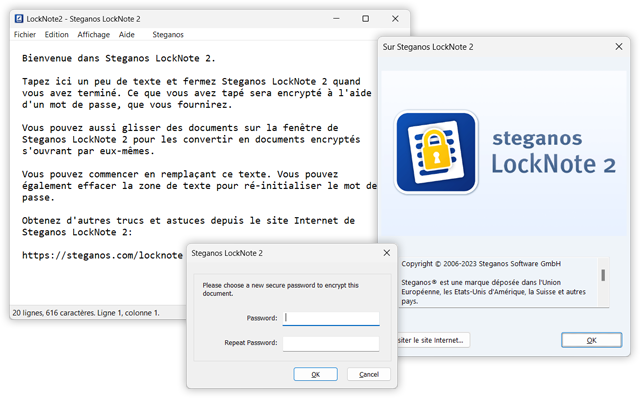Click the 'steganos LockNote 2' logo wordmark
Viewport: 640px width, 398px height.
coord(553,153)
